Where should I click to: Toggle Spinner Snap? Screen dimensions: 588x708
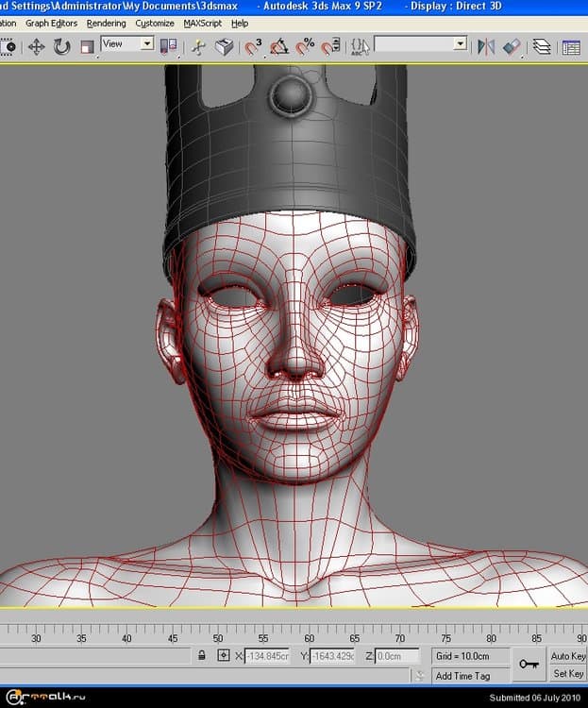coord(331,46)
